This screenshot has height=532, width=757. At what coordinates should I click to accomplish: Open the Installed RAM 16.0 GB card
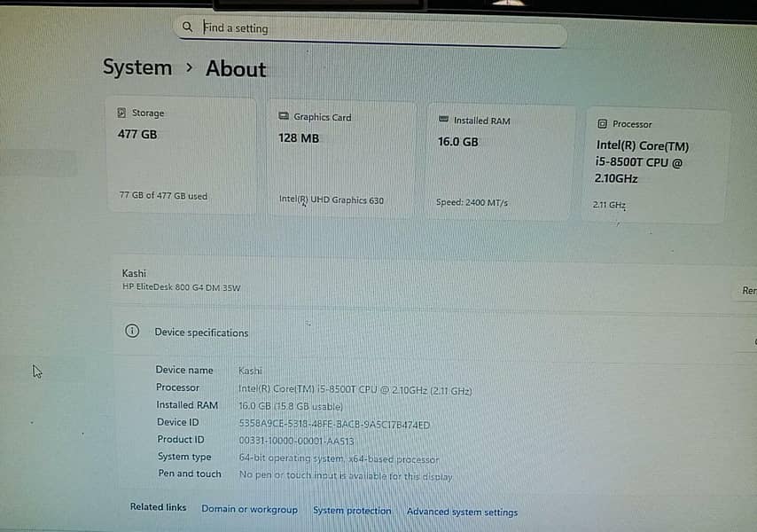point(499,162)
